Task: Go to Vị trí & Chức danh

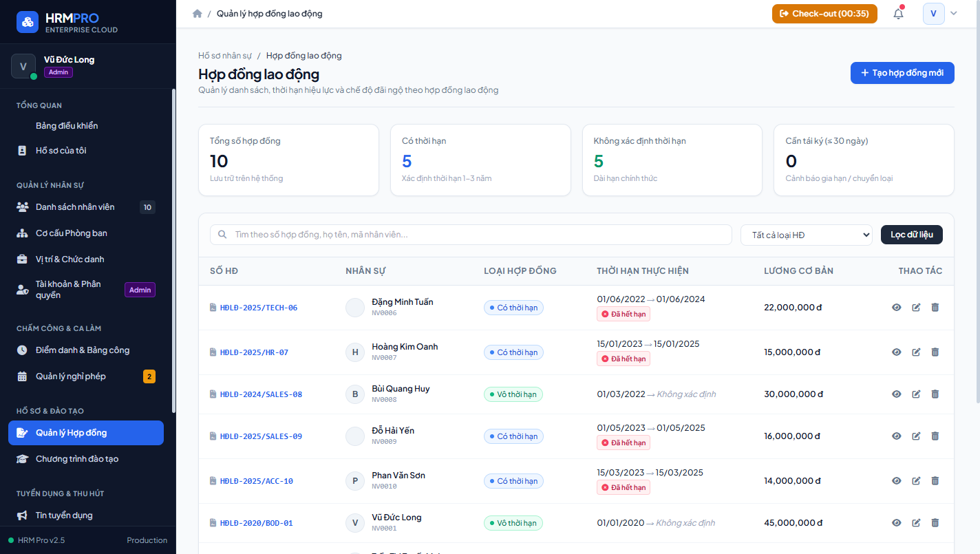Action: click(x=86, y=259)
